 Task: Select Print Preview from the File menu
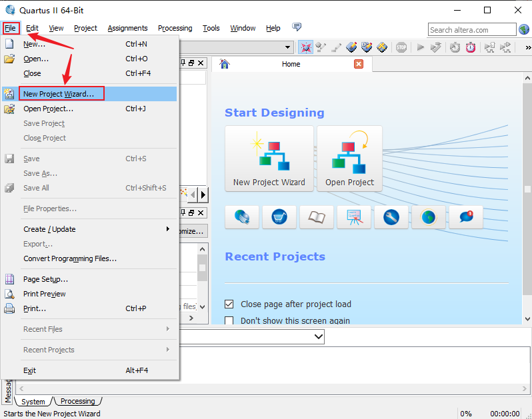(89, 294)
